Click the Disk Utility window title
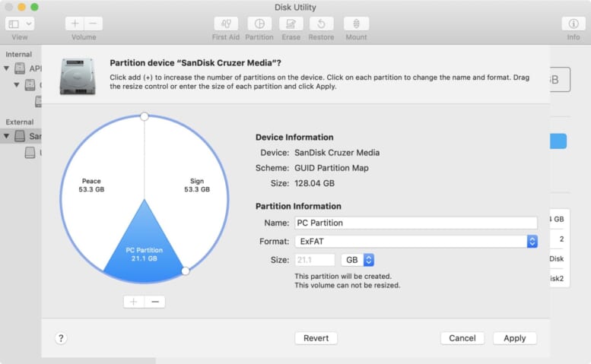591x364 pixels. [295, 7]
